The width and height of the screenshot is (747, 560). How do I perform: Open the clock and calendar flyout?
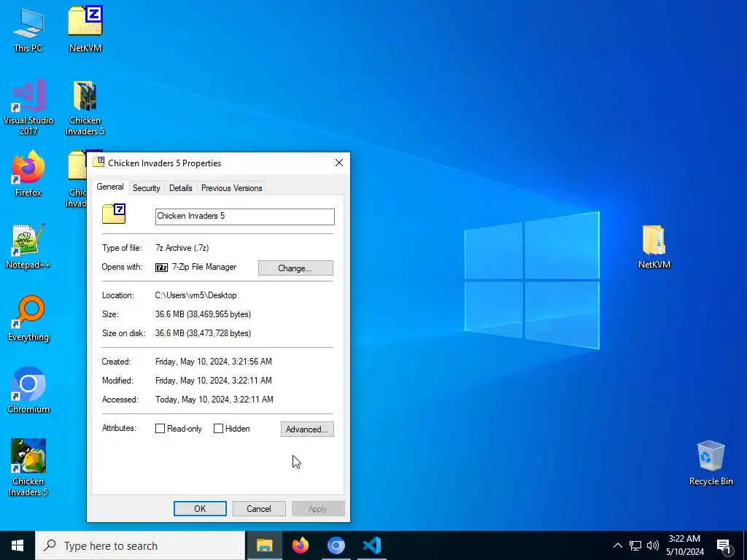pyautogui.click(x=684, y=545)
